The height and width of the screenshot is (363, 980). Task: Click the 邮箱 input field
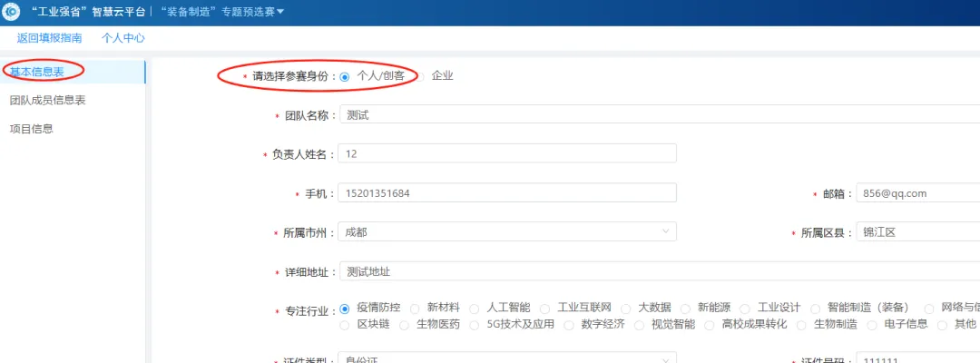pyautogui.click(x=917, y=193)
